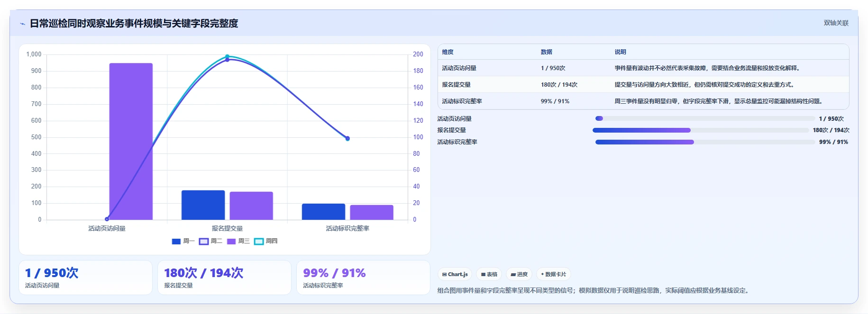
Task: Toggle the 周一 legend series
Action: pyautogui.click(x=183, y=241)
